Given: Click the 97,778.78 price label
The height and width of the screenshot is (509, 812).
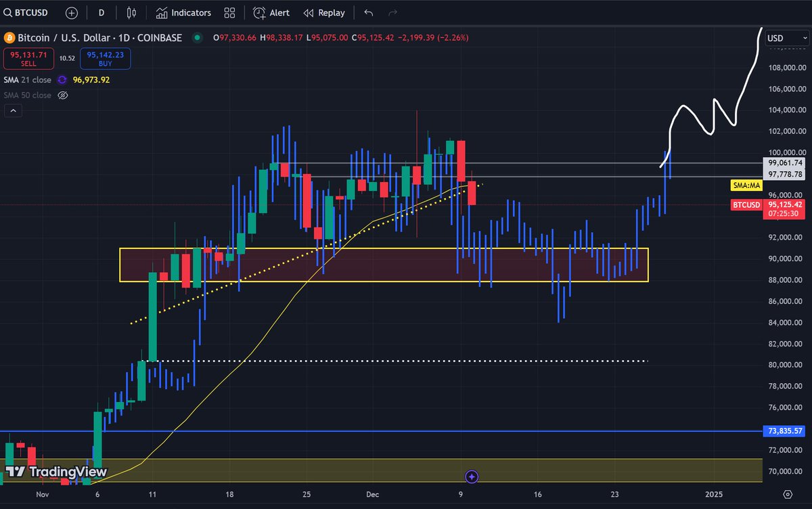Looking at the screenshot, I should 785,176.
